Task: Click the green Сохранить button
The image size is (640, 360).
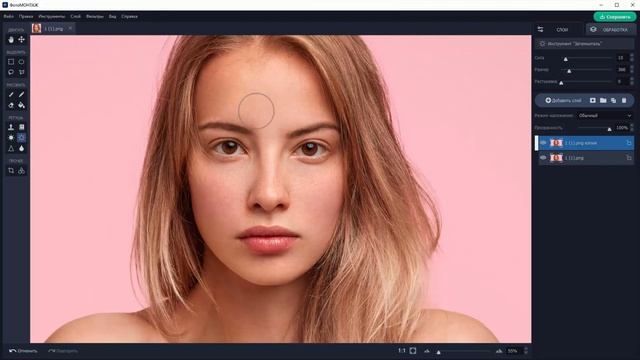Action: click(x=614, y=17)
